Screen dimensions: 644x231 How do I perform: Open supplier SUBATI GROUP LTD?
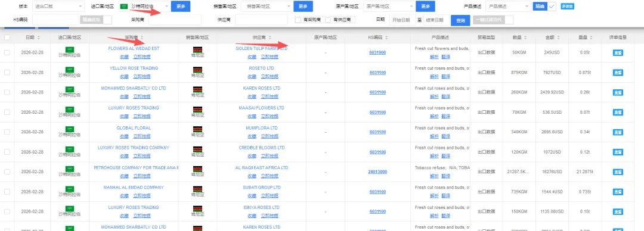point(262,188)
